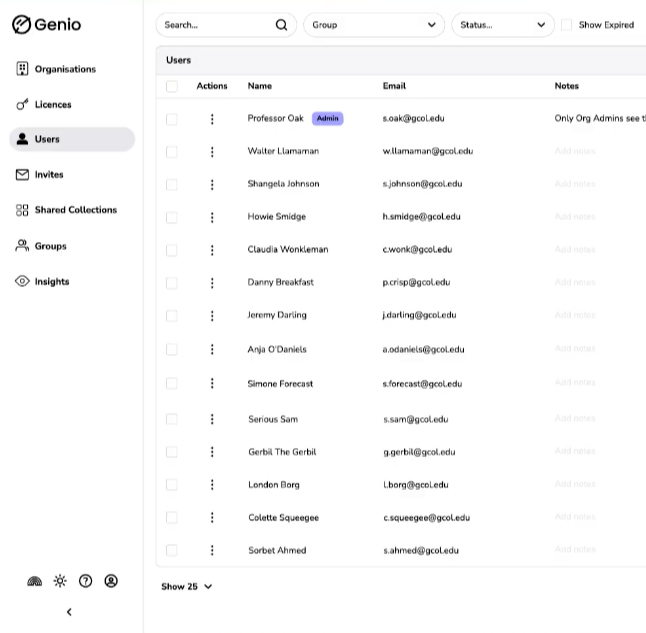Click the Genio logo
Viewport: 646px width, 633px height.
46,24
